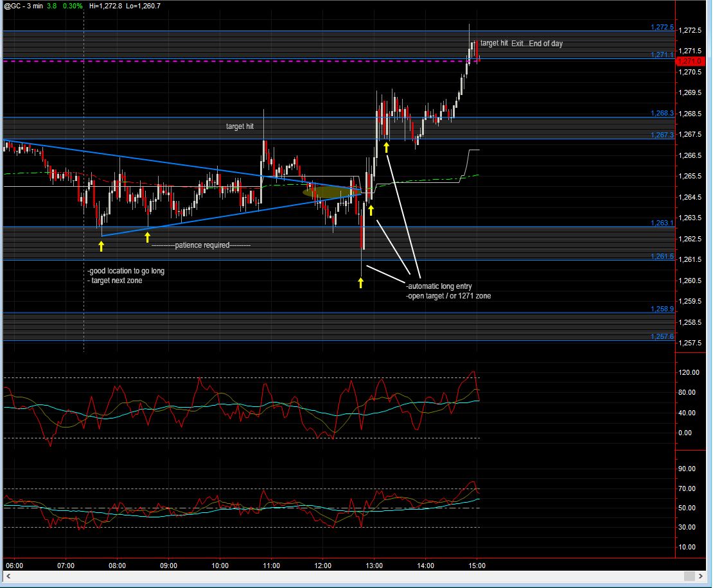Image resolution: width=713 pixels, height=588 pixels.
Task: Click the horizontal scrollbar thumb
Action: [x=689, y=576]
